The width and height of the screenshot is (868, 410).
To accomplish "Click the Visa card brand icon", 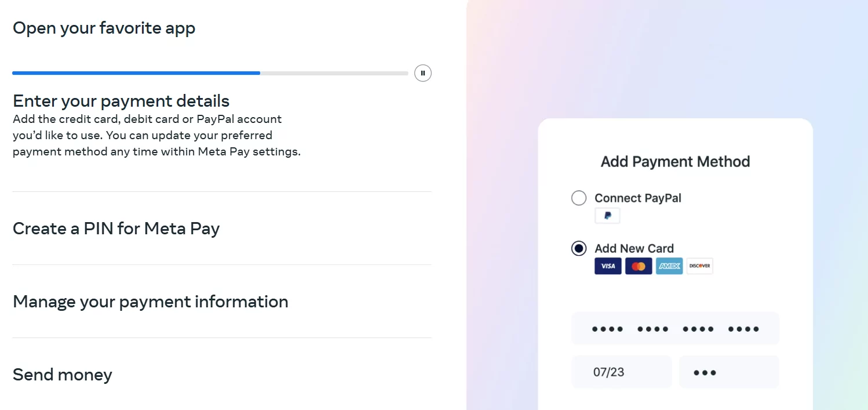I will point(608,266).
